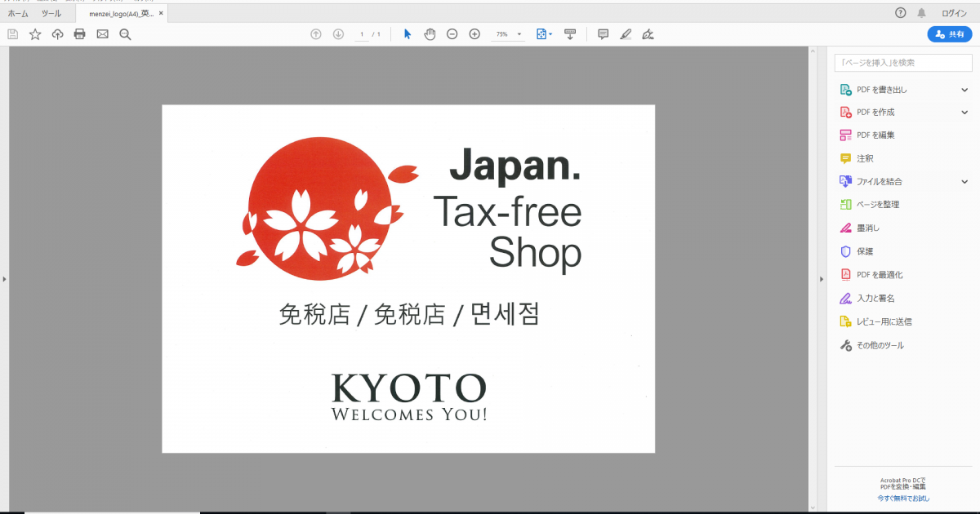
Task: Open the cloud upload icon
Action: [x=57, y=34]
